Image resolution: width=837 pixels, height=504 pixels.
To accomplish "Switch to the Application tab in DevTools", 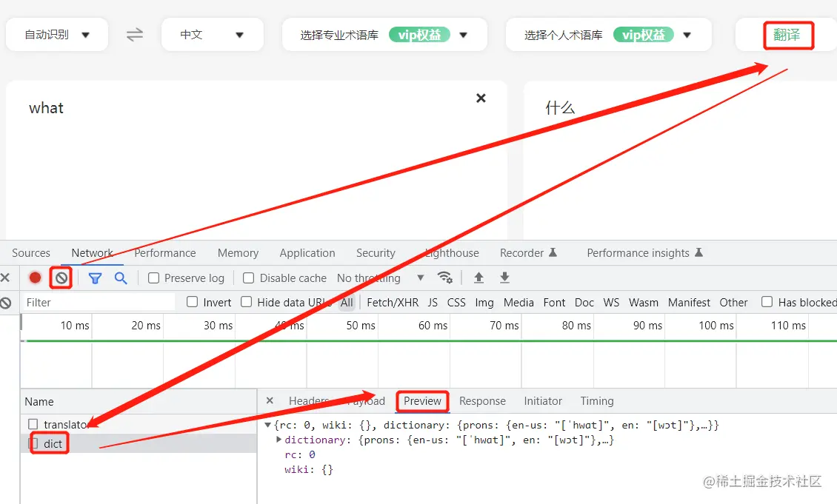I will 307,253.
